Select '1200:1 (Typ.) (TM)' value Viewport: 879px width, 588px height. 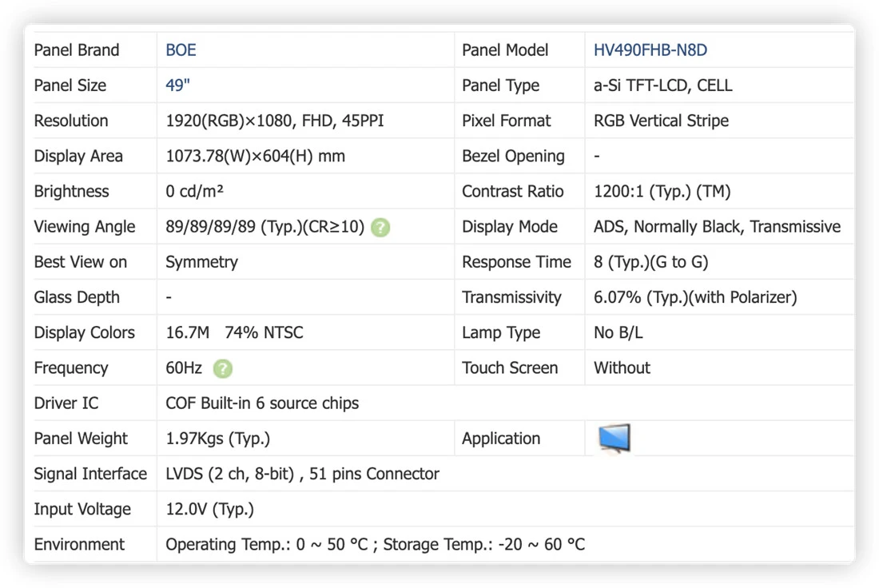pyautogui.click(x=662, y=191)
